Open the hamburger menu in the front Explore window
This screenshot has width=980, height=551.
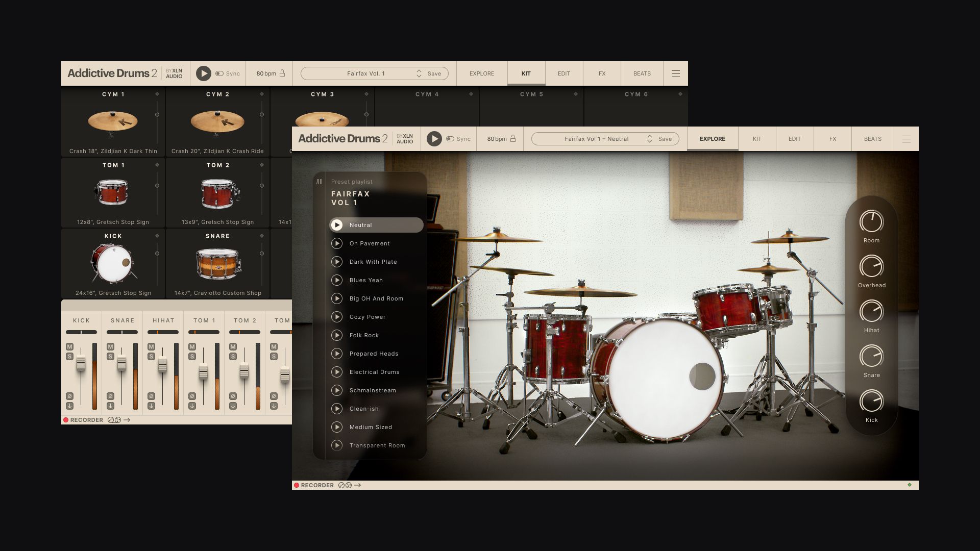(906, 139)
